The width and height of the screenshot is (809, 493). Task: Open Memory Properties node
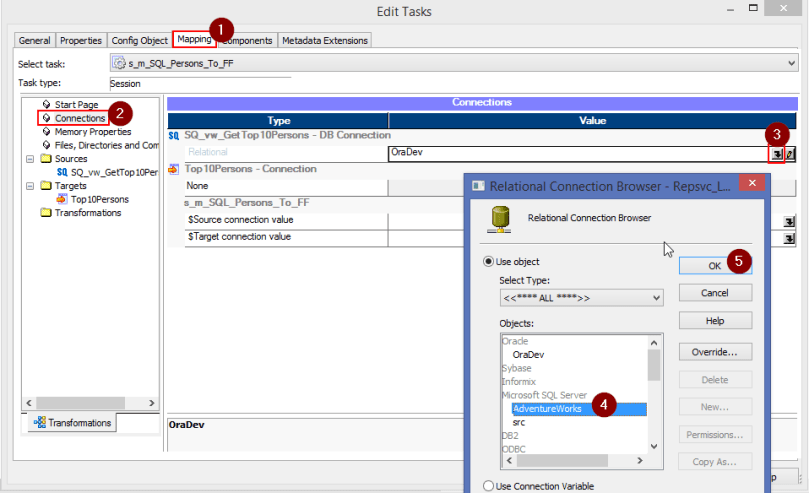[x=92, y=131]
